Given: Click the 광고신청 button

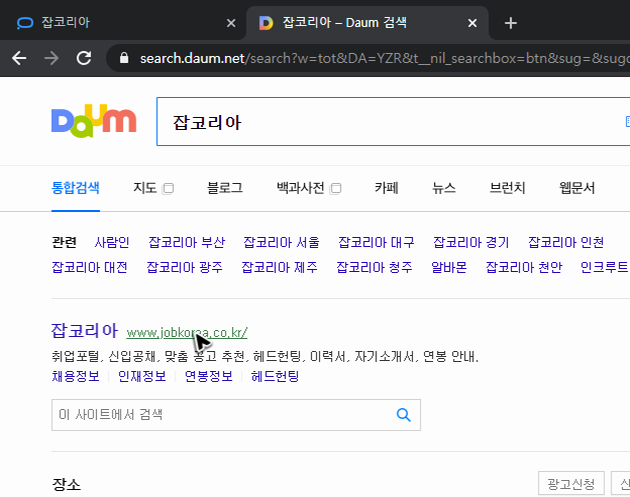Looking at the screenshot, I should pyautogui.click(x=571, y=484).
